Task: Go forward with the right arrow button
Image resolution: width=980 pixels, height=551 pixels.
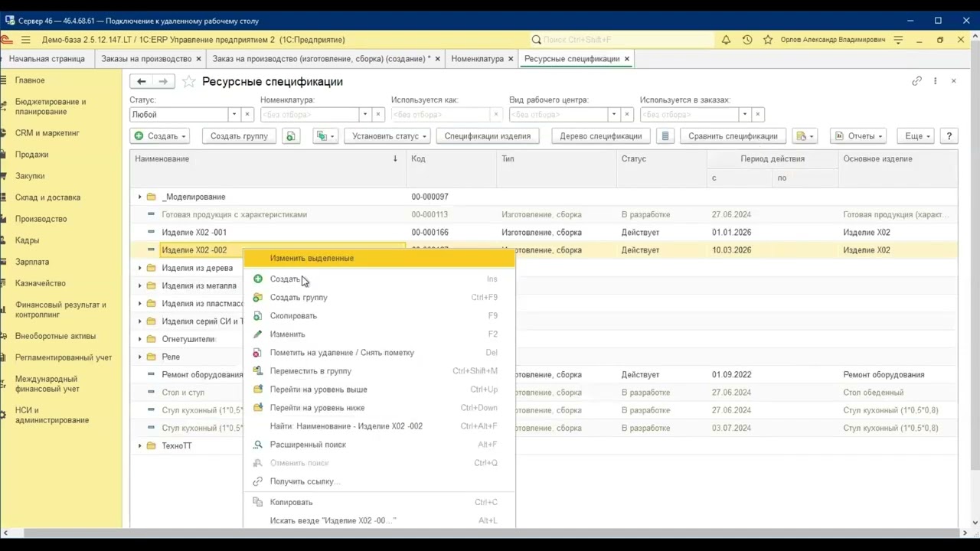Action: click(x=163, y=81)
